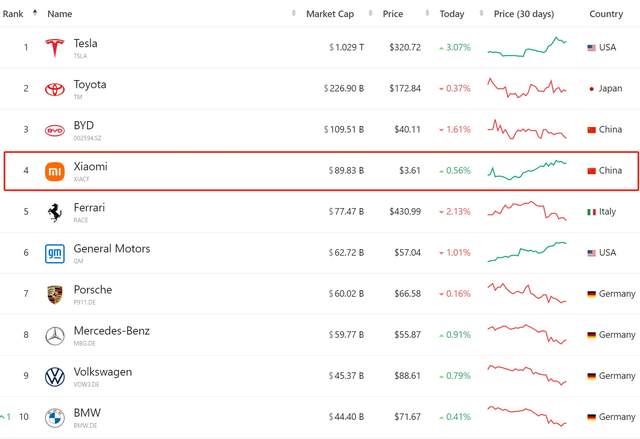This screenshot has height=439, width=640.
Task: Click the Xiaomi orange logo icon
Action: pyautogui.click(x=55, y=171)
